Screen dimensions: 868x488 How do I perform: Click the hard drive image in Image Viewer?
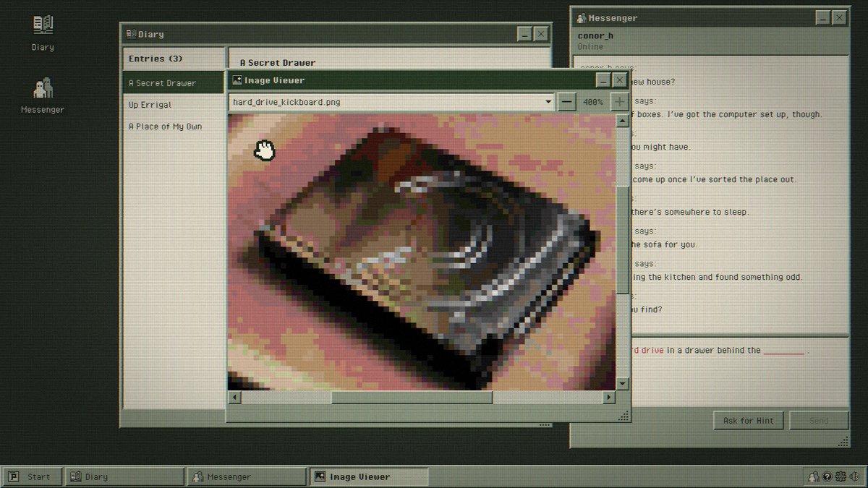(x=422, y=252)
